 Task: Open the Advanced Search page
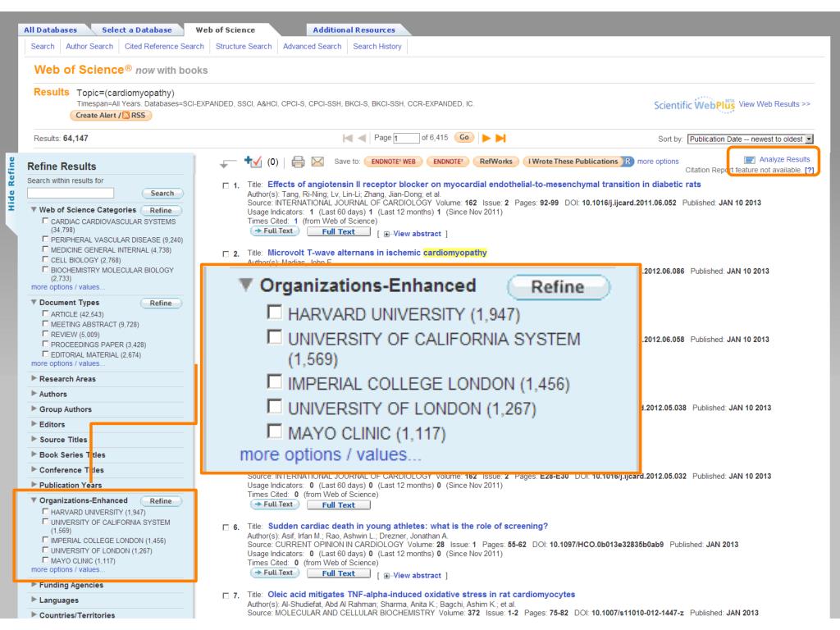click(313, 47)
